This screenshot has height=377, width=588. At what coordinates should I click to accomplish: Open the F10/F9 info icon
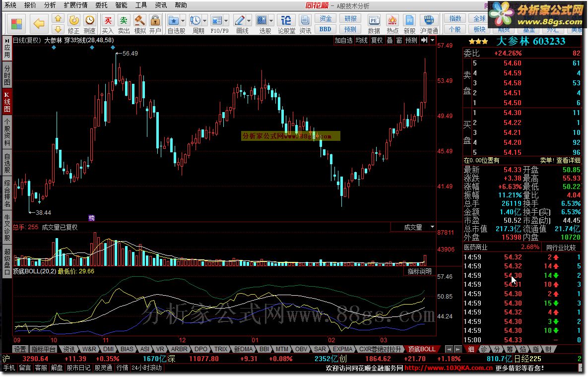[217, 20]
